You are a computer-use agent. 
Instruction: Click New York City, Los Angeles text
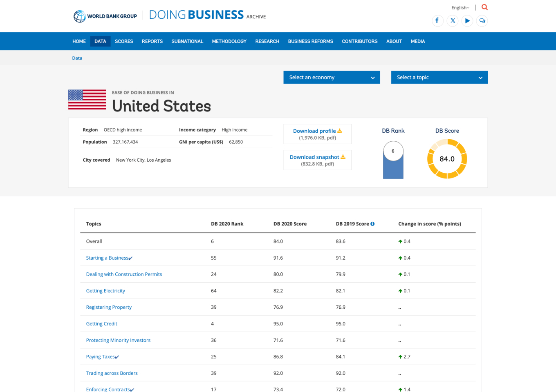(143, 160)
